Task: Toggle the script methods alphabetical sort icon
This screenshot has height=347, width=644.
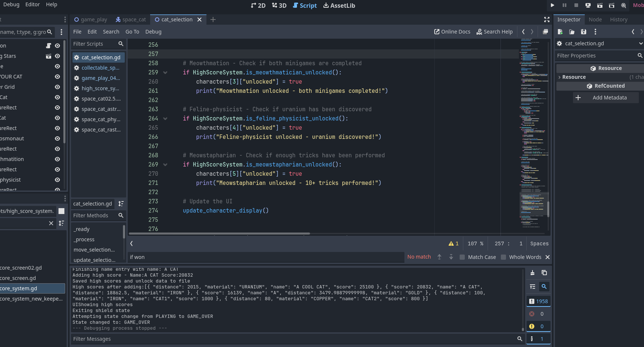Action: (x=121, y=204)
